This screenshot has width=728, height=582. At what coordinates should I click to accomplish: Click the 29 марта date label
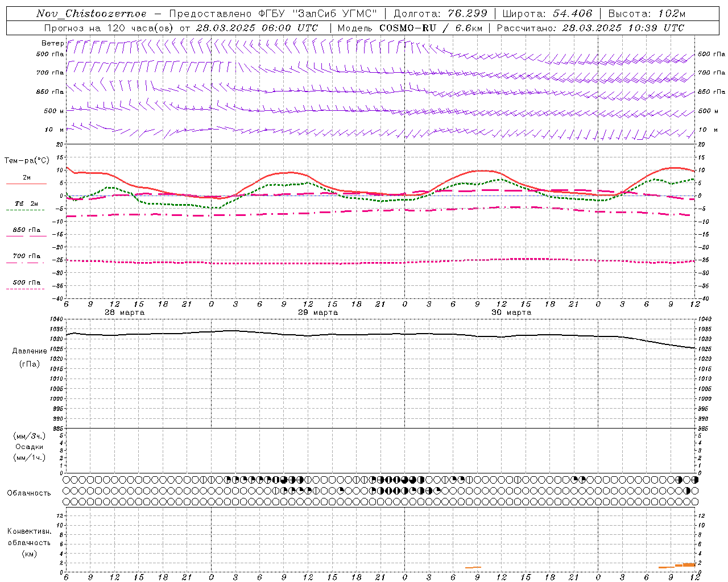coord(318,313)
